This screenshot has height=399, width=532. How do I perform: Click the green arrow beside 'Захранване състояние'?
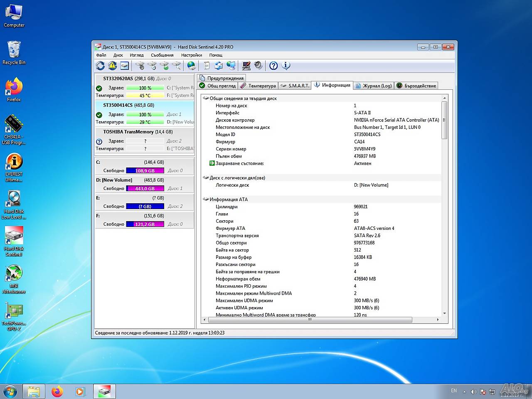(x=212, y=163)
